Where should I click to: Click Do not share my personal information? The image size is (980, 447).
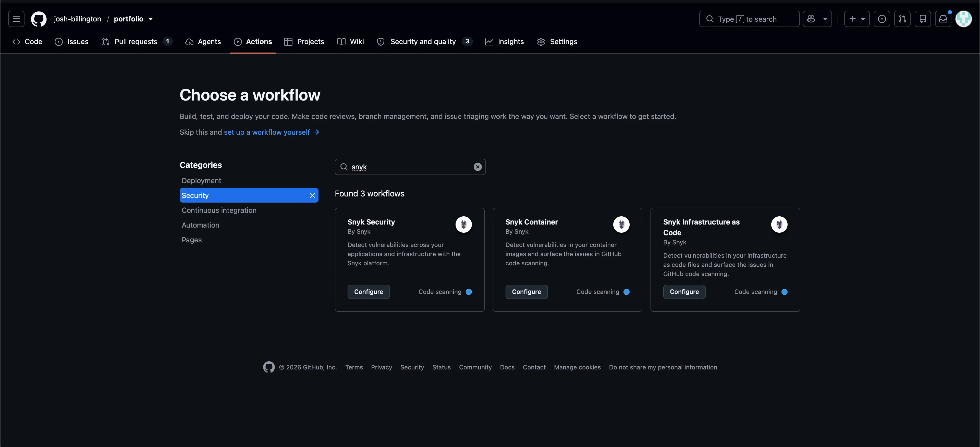[x=663, y=367]
